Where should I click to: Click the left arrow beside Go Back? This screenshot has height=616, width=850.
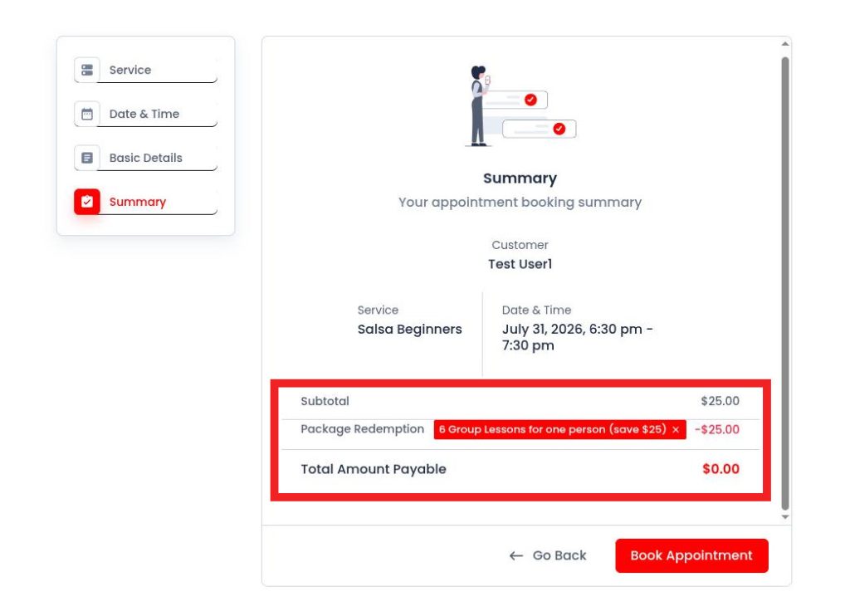(516, 555)
